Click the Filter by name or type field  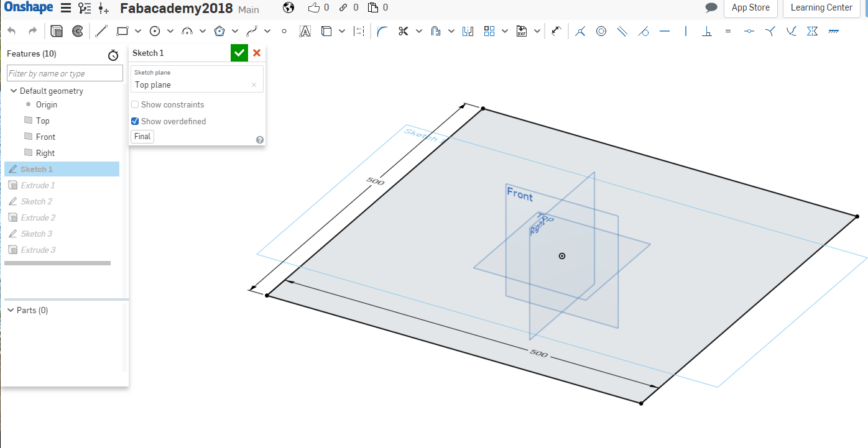click(65, 73)
